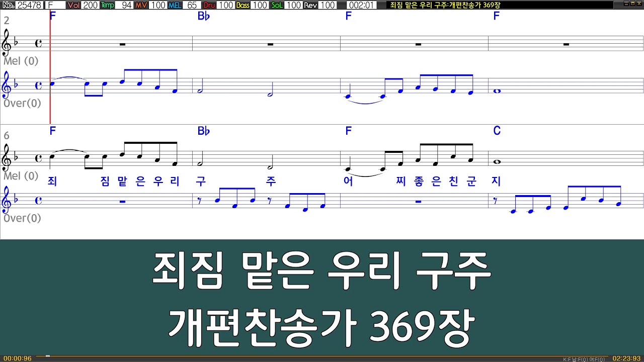Click the red playback cursor line

click(x=50, y=67)
